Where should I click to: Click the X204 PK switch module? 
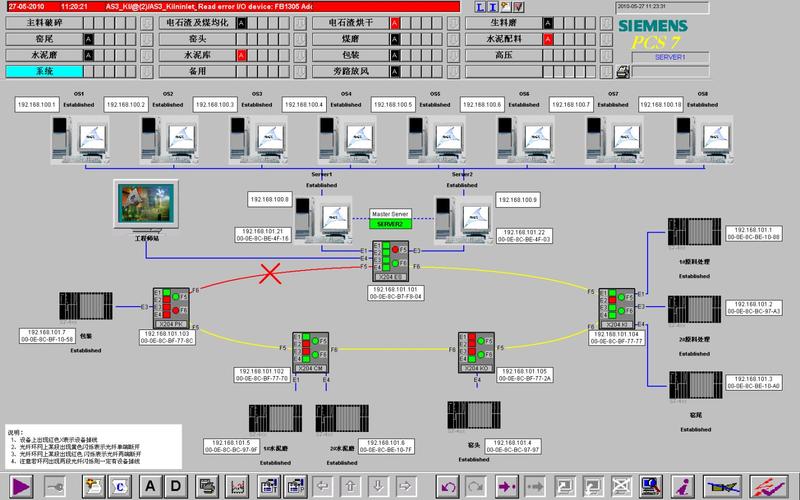171,308
